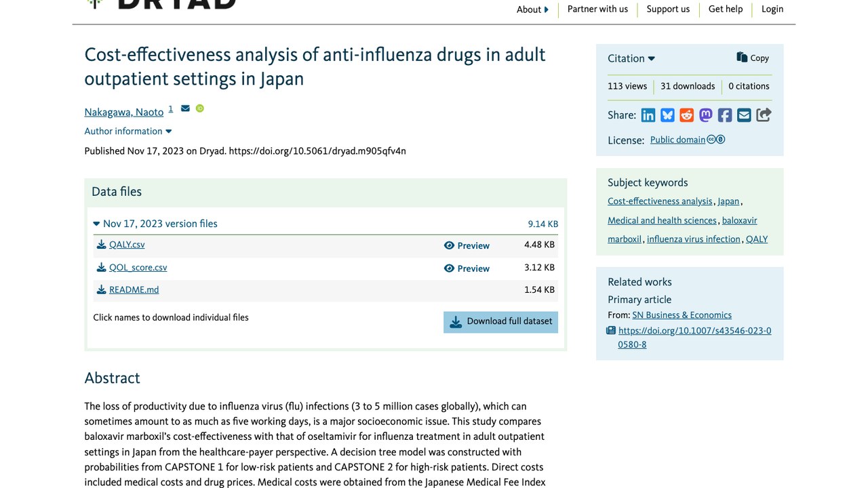Collapse the Nov 17, 2023 version files
868x488 pixels.
tap(155, 224)
